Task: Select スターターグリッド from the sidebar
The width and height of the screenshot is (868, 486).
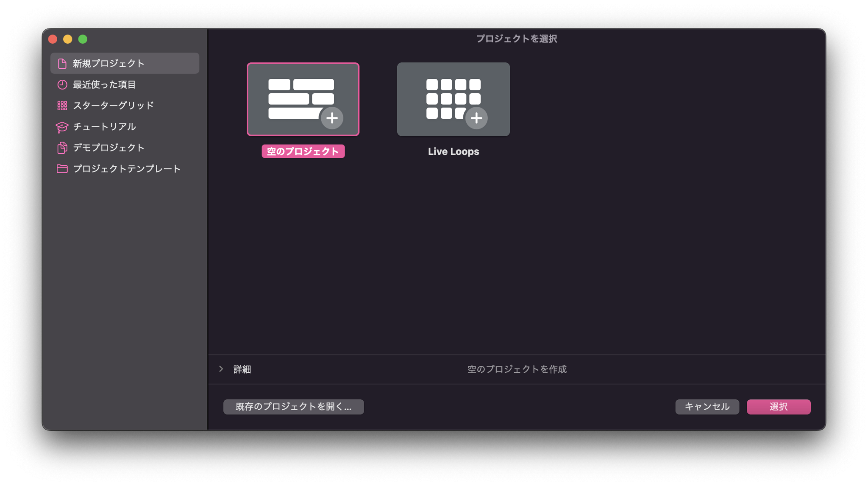Action: (114, 105)
